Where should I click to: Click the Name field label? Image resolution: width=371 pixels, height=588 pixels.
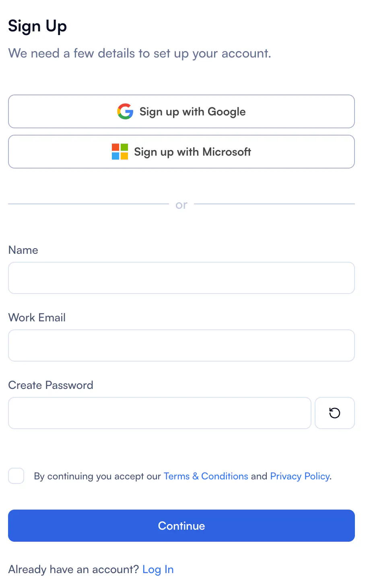pyautogui.click(x=23, y=250)
